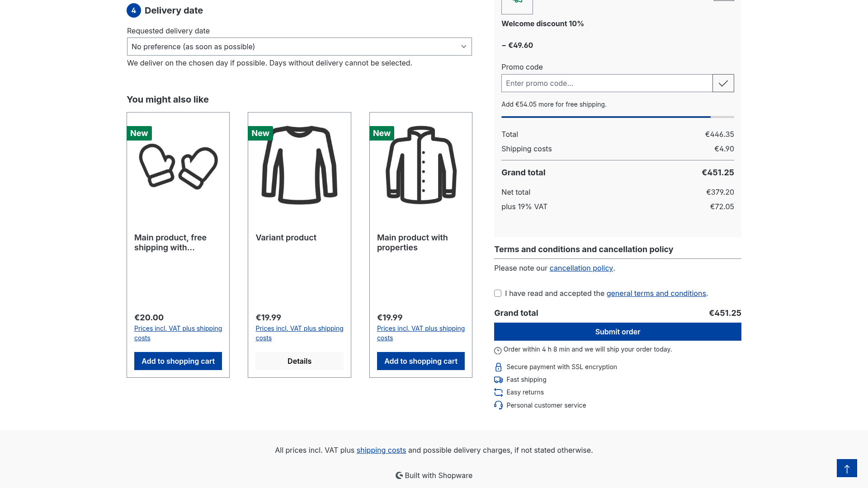This screenshot has height=488, width=868.
Task: Click the truck Fast shipping icon
Action: pyautogui.click(x=498, y=380)
